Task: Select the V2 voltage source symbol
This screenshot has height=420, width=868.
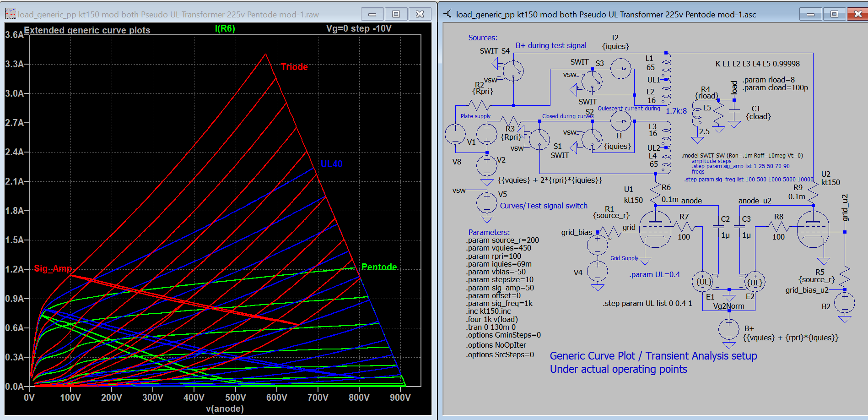Action: (487, 165)
